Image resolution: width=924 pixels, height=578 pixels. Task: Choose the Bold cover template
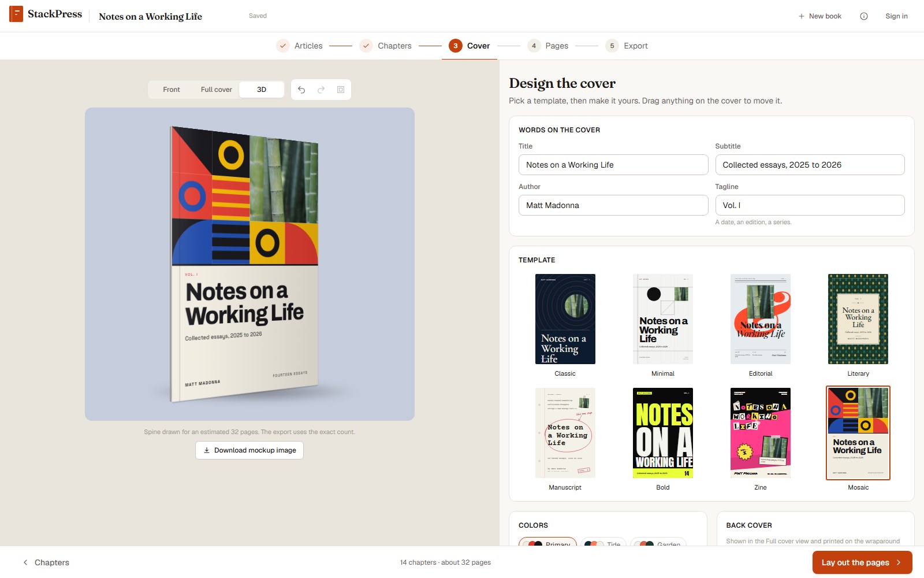[x=663, y=433]
